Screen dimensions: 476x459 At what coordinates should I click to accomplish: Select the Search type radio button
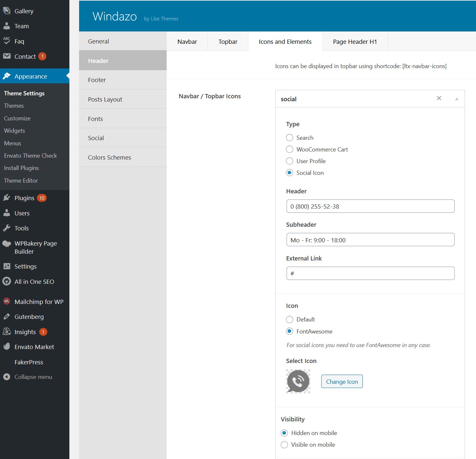click(290, 138)
